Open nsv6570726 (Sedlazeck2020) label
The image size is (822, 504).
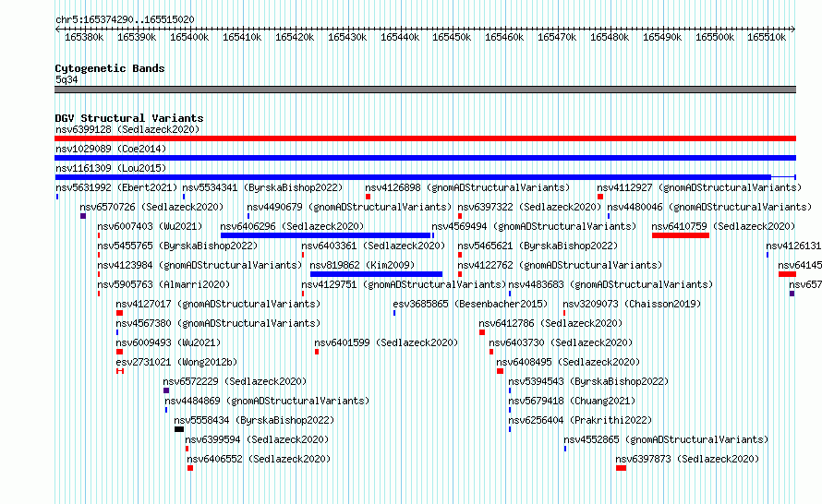point(151,207)
